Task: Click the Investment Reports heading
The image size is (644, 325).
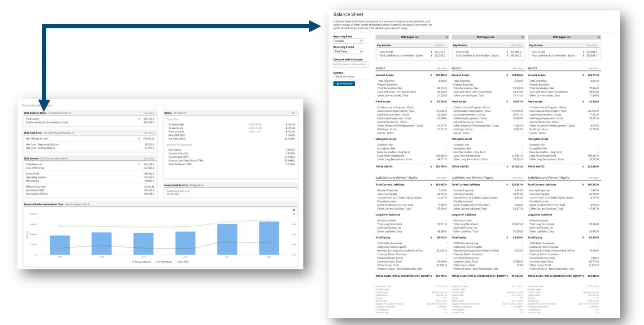Action: tap(176, 185)
